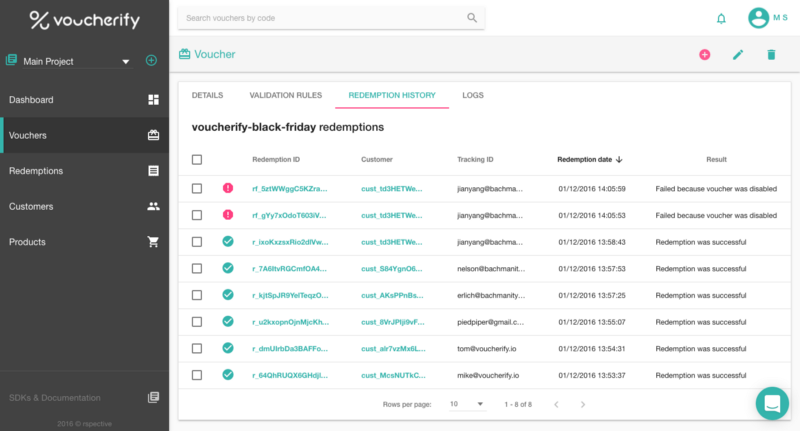Click voucher header gift card icon

pos(184,54)
